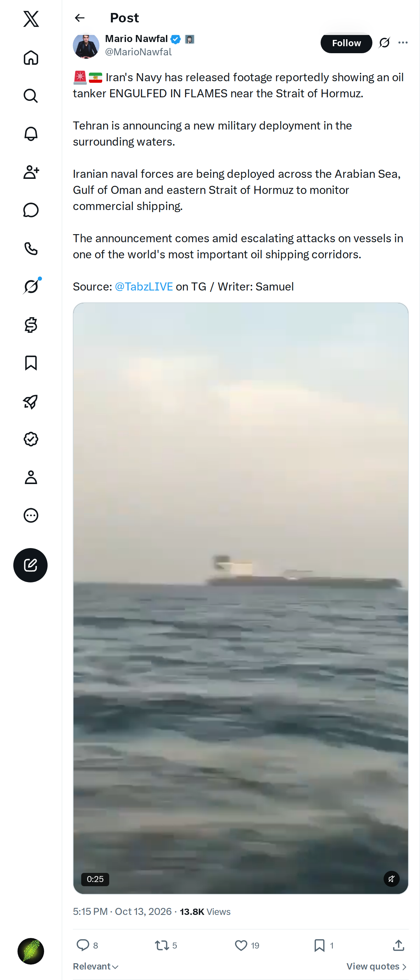Open Chat messages bubble icon
This screenshot has height=980, width=420.
click(31, 210)
